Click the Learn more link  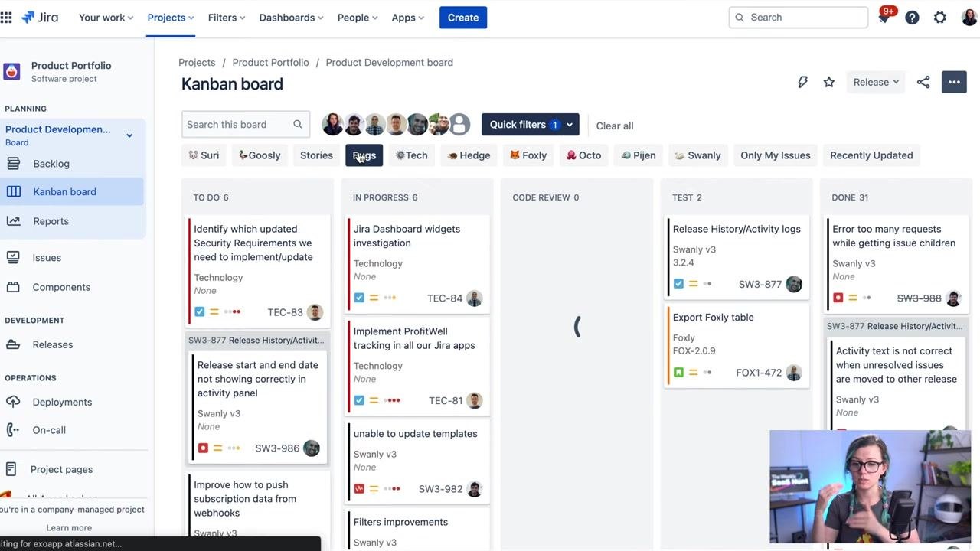(x=69, y=527)
